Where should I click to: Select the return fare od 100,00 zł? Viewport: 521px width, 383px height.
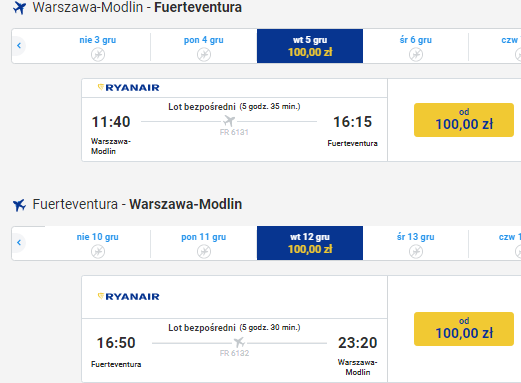464,329
